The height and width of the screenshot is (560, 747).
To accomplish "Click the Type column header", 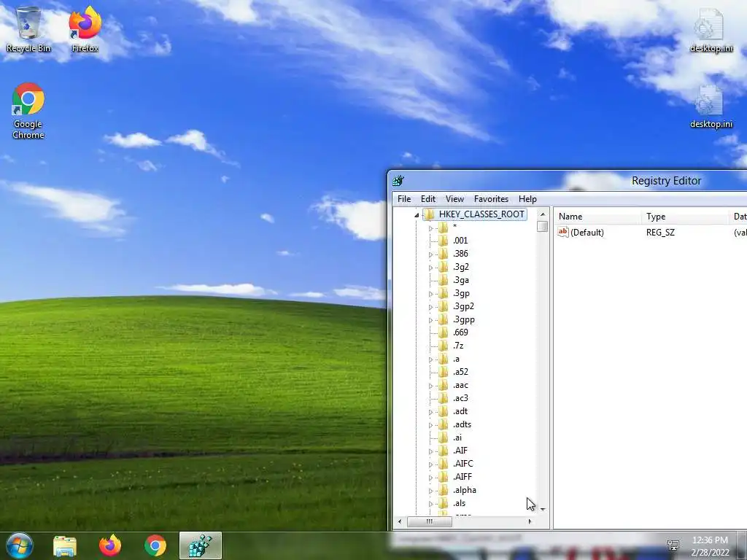I will pos(685,217).
